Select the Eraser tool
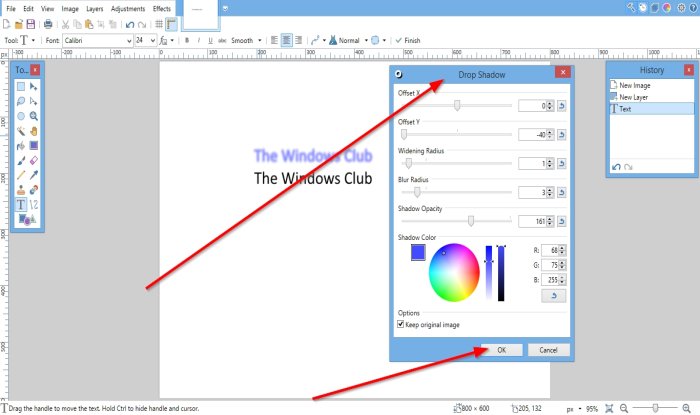This screenshot has height=415, width=700. 33,160
